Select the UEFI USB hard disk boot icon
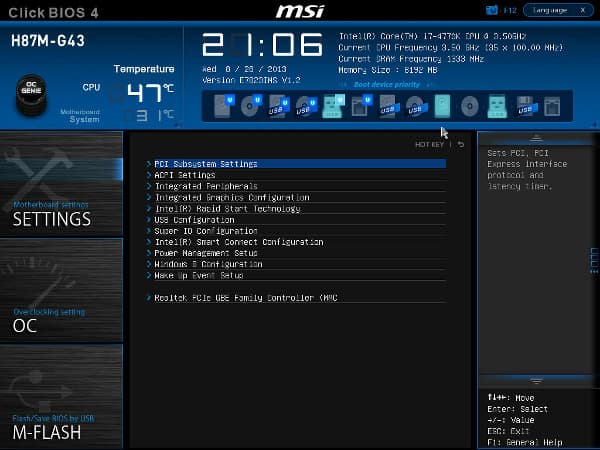Viewport: 600px width, 450px height. [279, 106]
